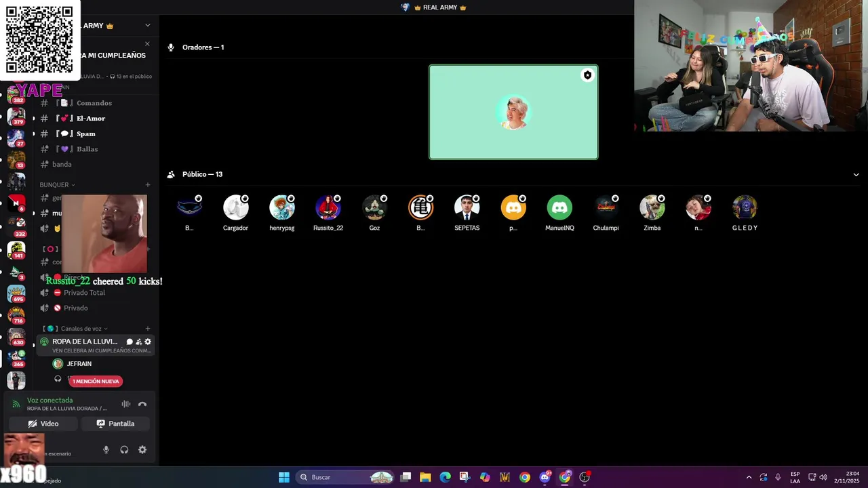Toggle camera with Vídeo button
The height and width of the screenshot is (488, 868).
pyautogui.click(x=43, y=424)
